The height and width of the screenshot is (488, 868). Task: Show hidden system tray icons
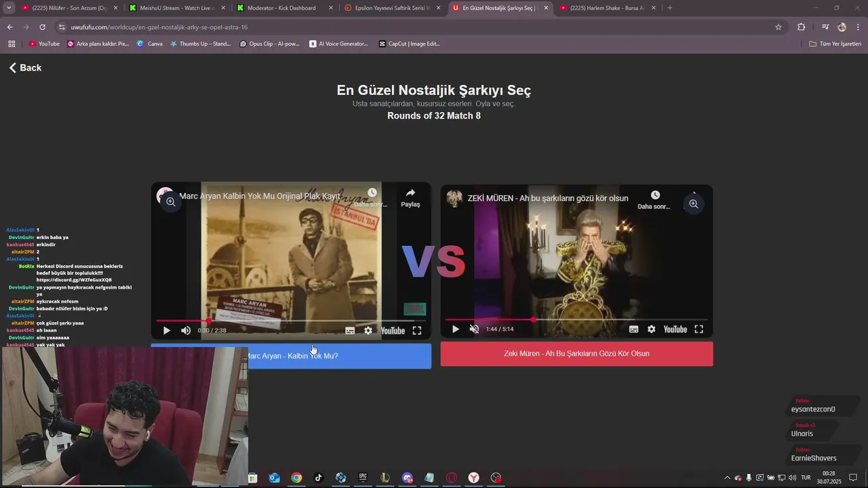727,478
